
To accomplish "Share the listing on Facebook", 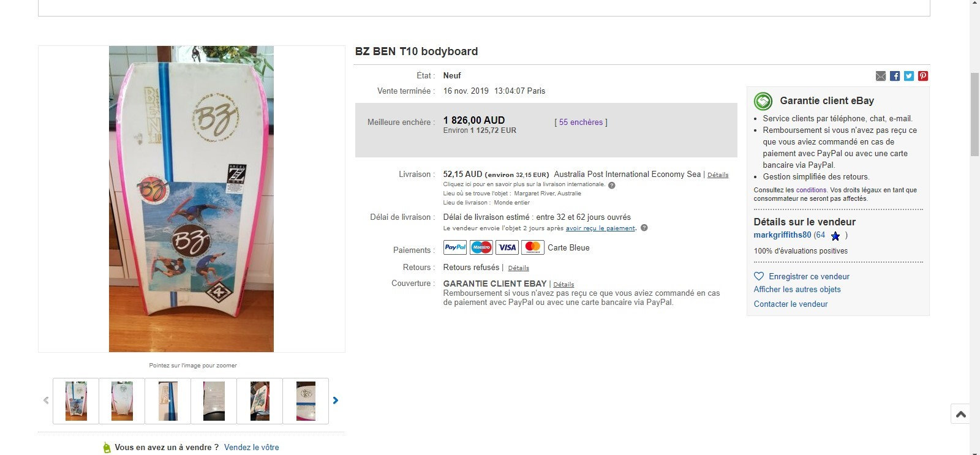I will tap(895, 76).
